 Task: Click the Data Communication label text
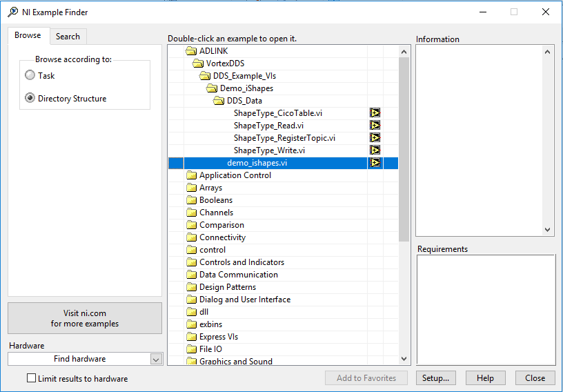(239, 275)
